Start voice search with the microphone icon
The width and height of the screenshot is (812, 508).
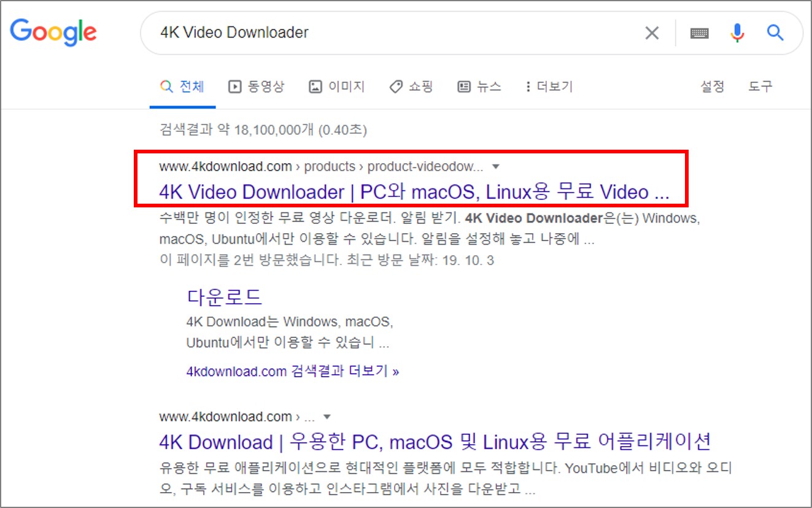pyautogui.click(x=737, y=33)
